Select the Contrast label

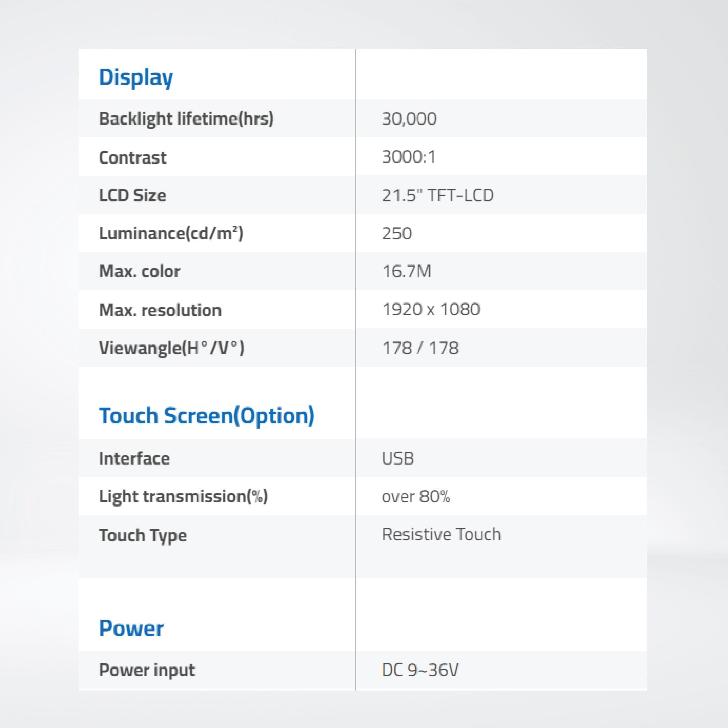click(132, 158)
